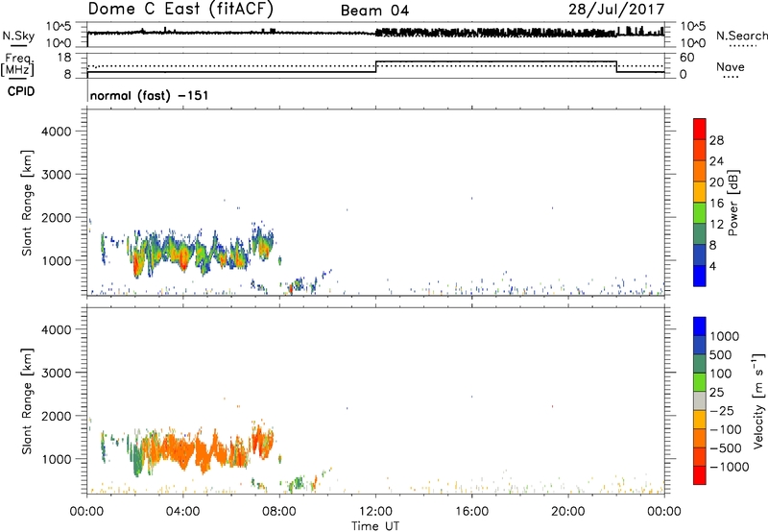
Task: Click the 'CPID' label
Action: [x=21, y=91]
